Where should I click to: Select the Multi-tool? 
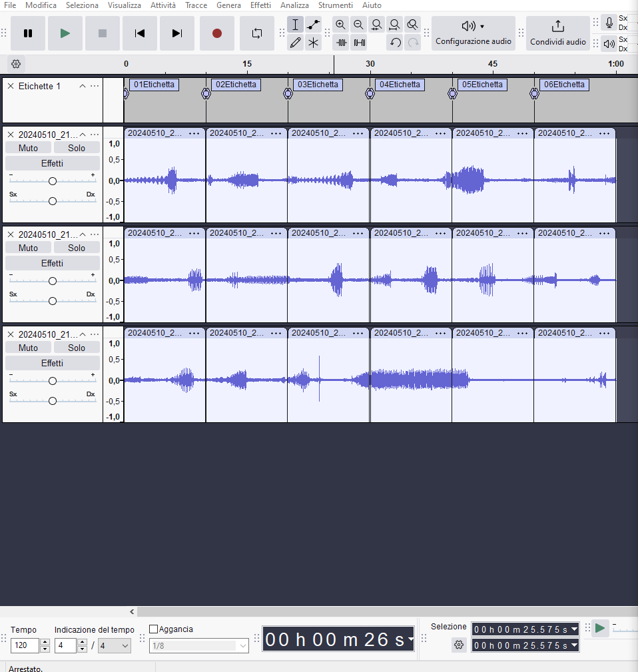click(x=313, y=43)
